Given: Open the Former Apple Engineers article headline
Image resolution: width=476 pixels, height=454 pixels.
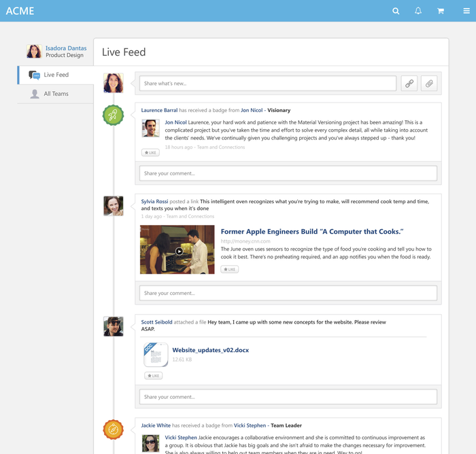Looking at the screenshot, I should (311, 232).
